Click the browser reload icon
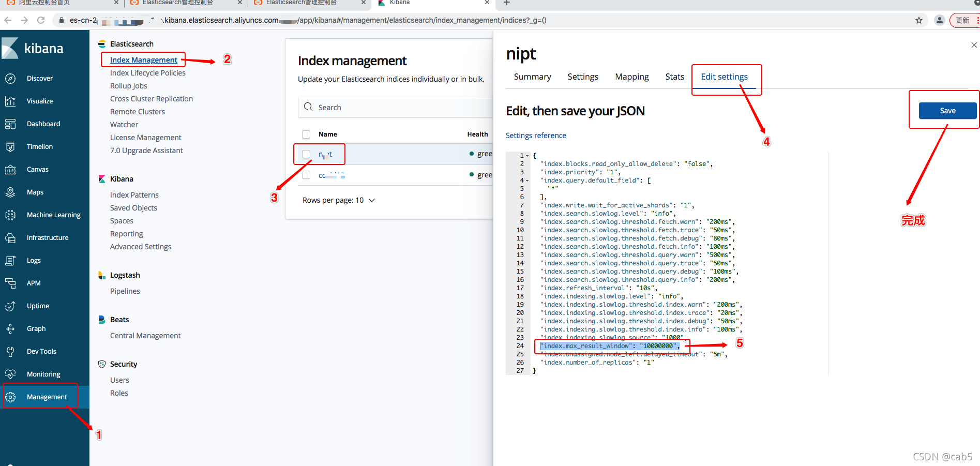 tap(41, 20)
